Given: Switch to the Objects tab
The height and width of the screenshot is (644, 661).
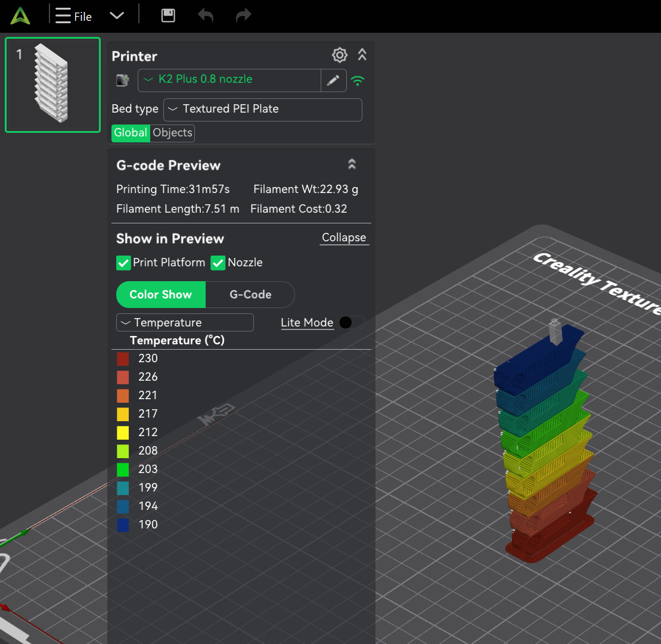Looking at the screenshot, I should [172, 133].
